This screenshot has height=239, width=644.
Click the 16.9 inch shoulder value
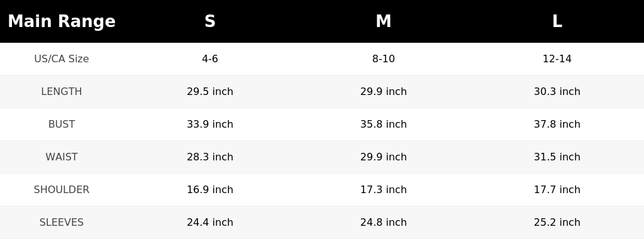[x=210, y=190]
